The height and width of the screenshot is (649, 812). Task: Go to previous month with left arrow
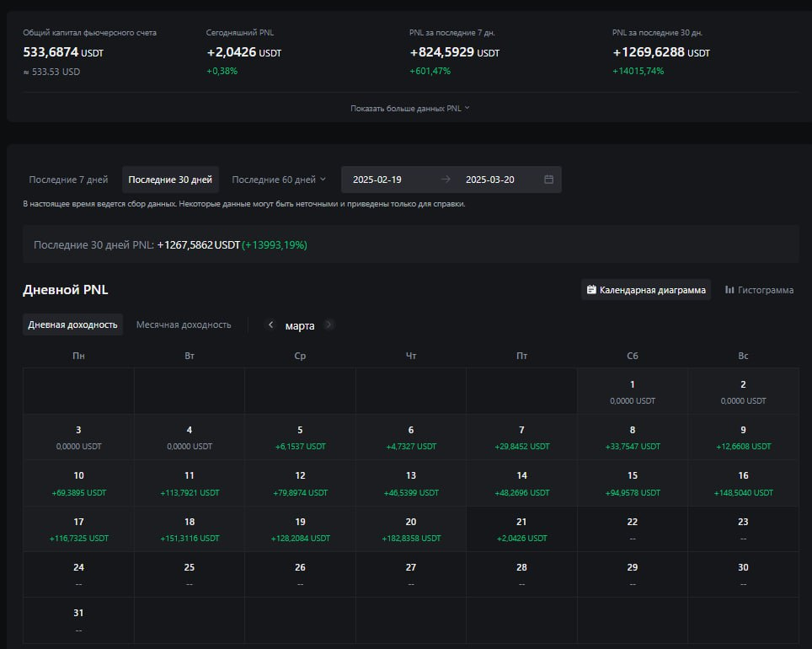pyautogui.click(x=270, y=324)
